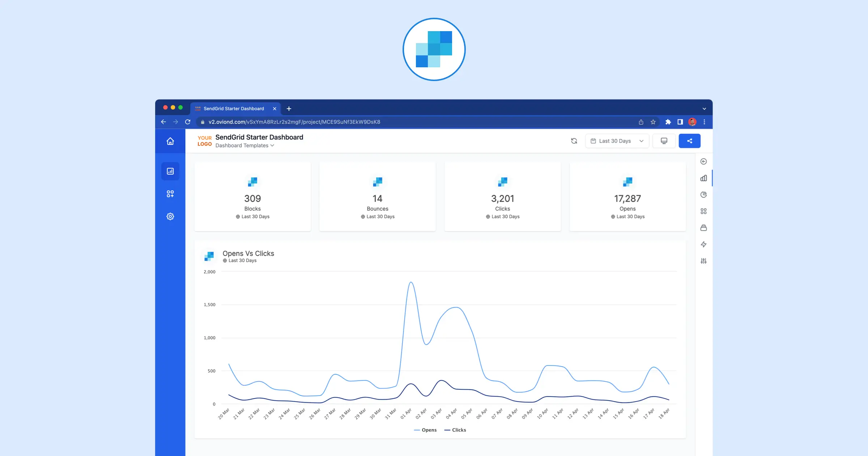Viewport: 868px width, 456px height.
Task: Toggle browser side panel icon
Action: point(680,122)
